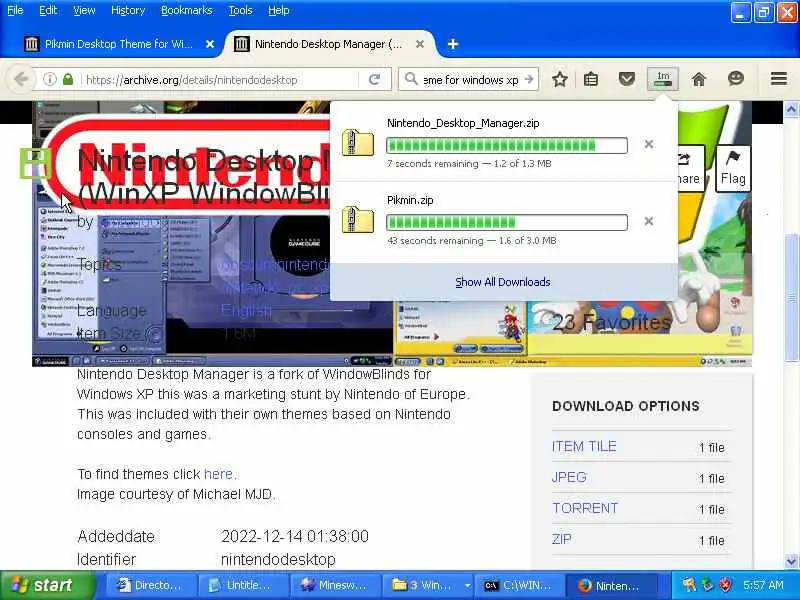Click the 23 Favorites text
Viewport: 800px width, 600px height.
pyautogui.click(x=612, y=322)
